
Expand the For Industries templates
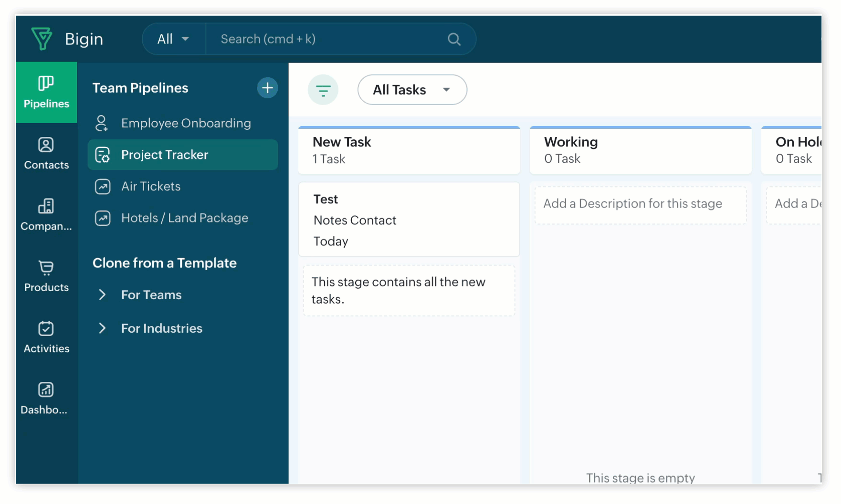[x=102, y=328]
